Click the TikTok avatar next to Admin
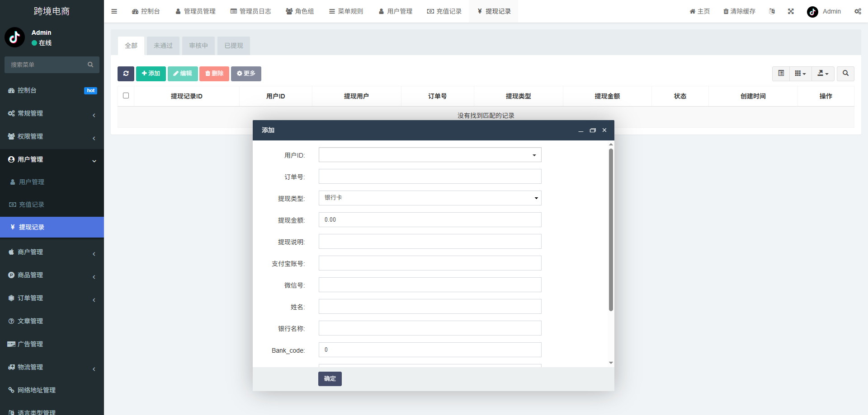 point(812,12)
